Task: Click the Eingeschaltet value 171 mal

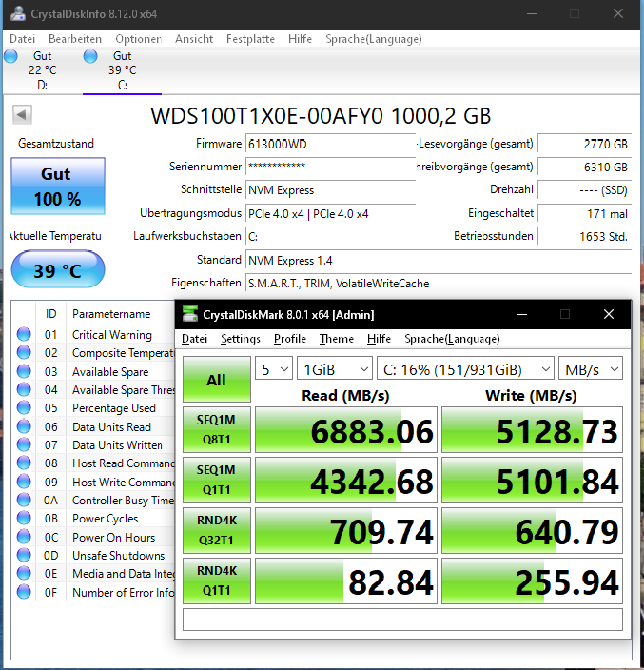Action: [x=585, y=213]
